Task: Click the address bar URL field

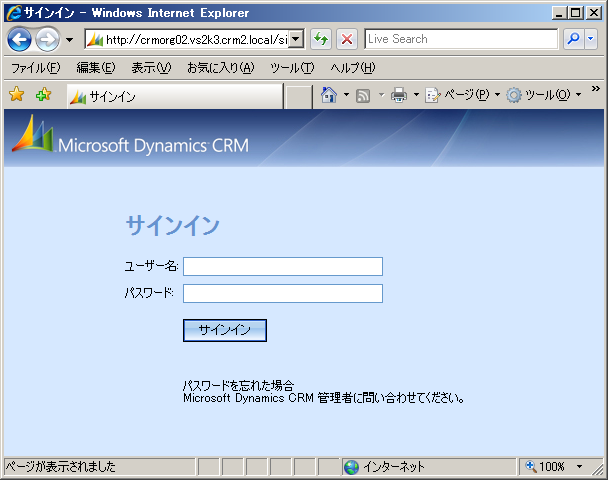Action: click(187, 39)
